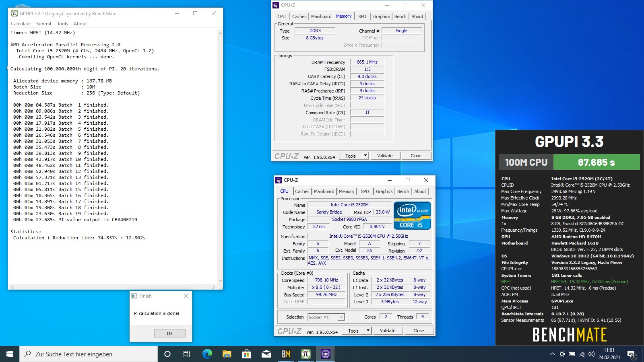Open the Socket #1 selection dropdown
The height and width of the screenshot is (362, 644).
(x=326, y=317)
